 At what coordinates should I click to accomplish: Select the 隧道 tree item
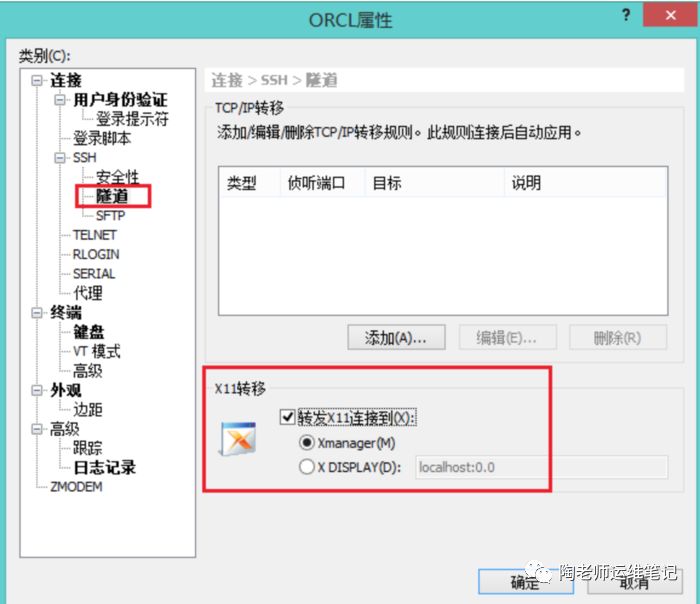point(112,196)
